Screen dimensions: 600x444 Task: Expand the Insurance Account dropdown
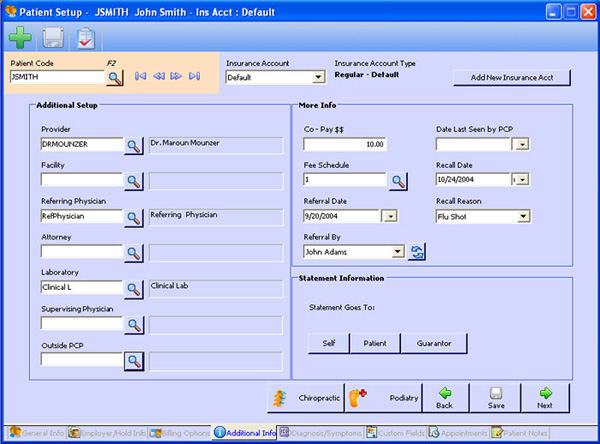tap(319, 77)
